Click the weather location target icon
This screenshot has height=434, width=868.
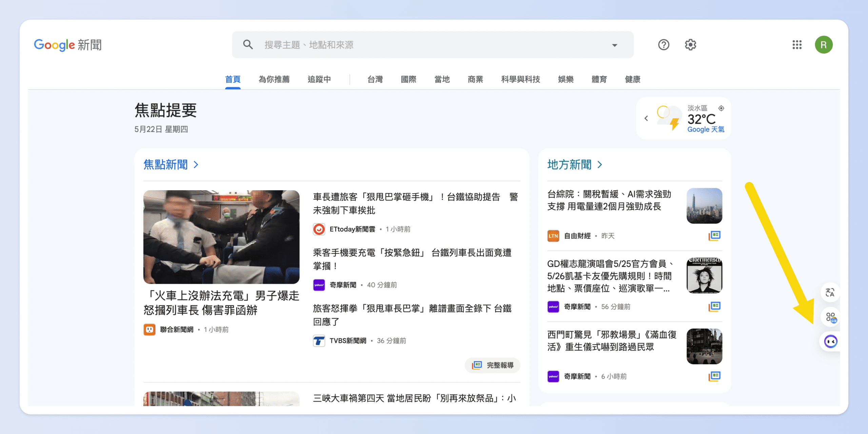721,108
